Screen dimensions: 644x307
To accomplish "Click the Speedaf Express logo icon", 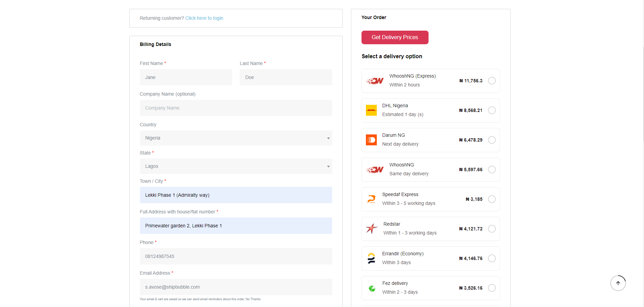I will pos(371,199).
